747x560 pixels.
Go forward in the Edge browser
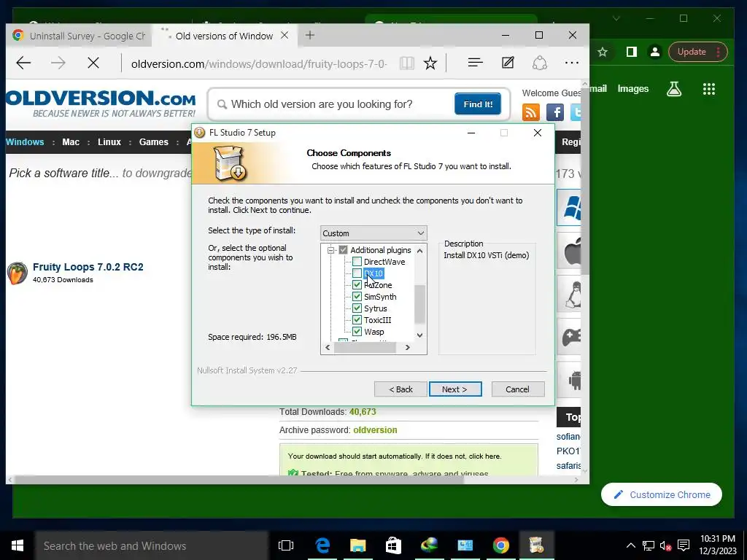pos(58,63)
